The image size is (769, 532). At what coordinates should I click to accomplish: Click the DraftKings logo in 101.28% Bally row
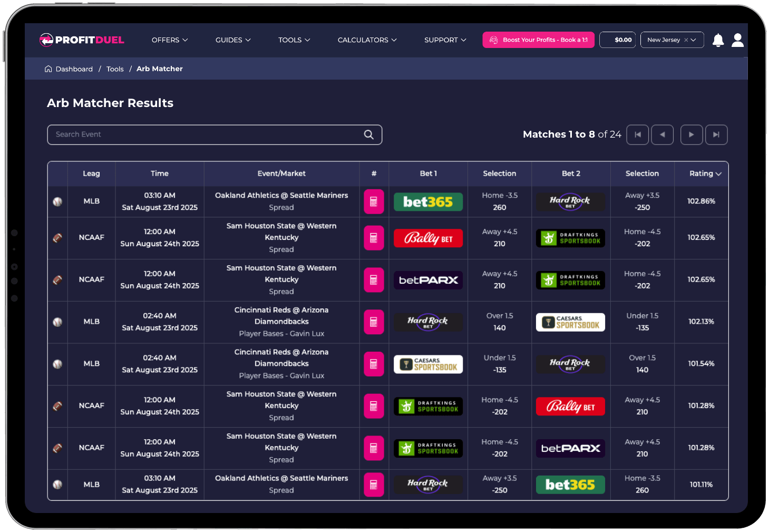pos(428,406)
